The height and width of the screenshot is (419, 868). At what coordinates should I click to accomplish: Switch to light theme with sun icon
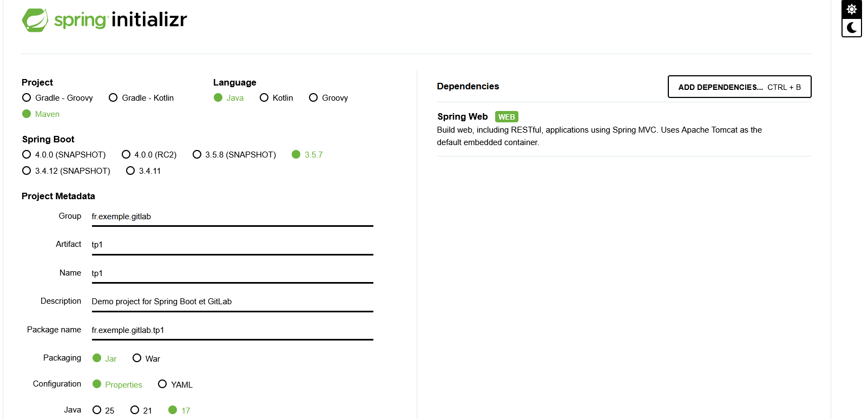[851, 9]
